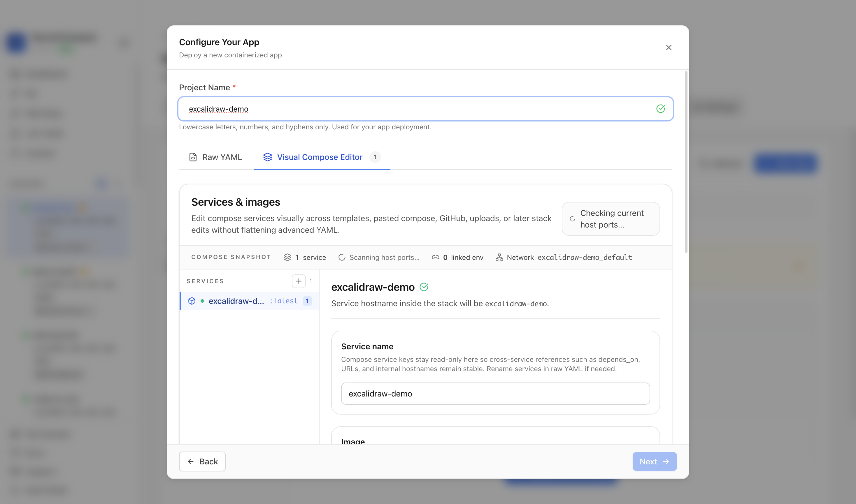Close the Configure Your App dialog
Screen dimensions: 856x504
[x=669, y=47]
